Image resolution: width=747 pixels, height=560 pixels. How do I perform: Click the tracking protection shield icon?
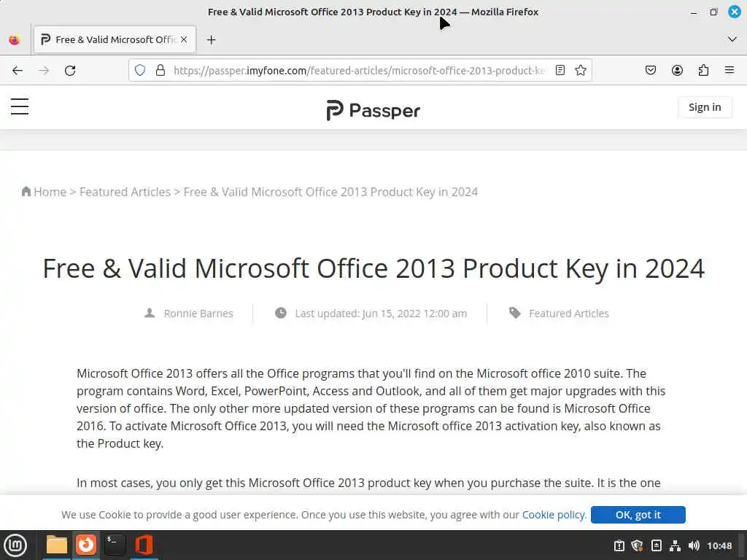tap(140, 71)
